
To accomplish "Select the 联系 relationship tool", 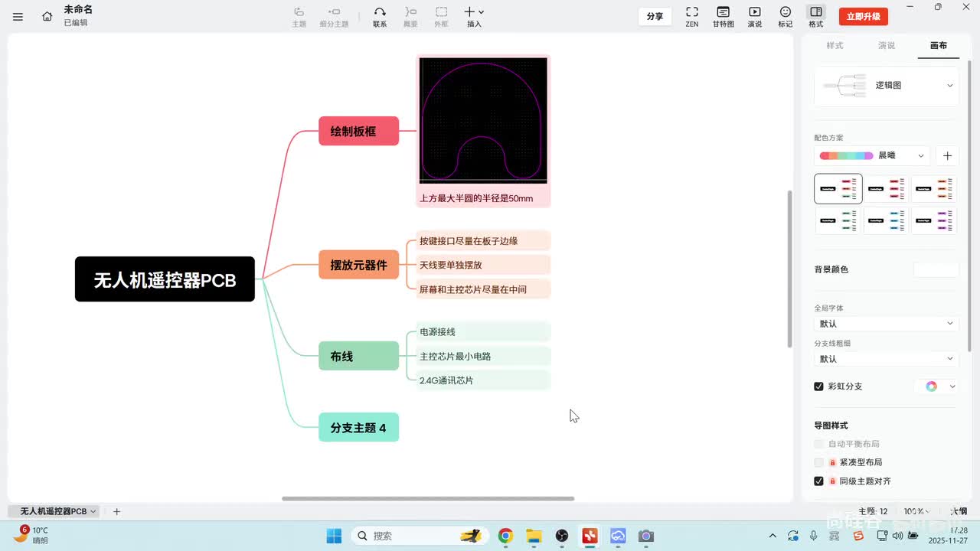I will [x=380, y=17].
